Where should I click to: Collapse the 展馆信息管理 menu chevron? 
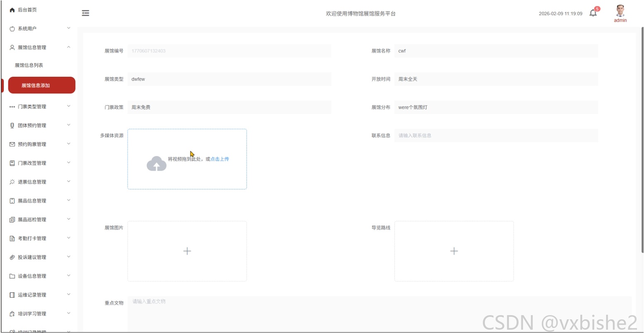coord(69,47)
